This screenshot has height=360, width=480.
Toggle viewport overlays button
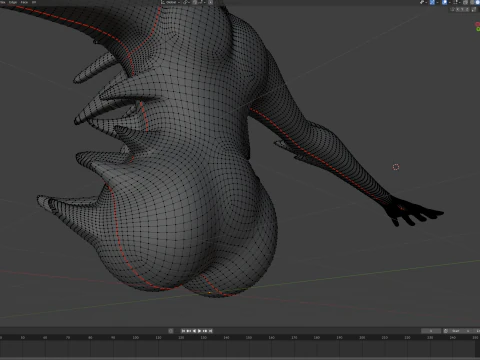click(x=444, y=2)
